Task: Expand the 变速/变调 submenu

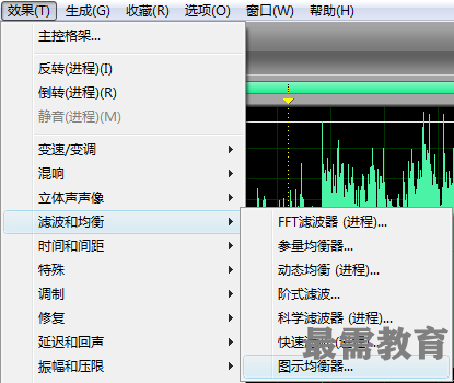Action: [x=123, y=149]
